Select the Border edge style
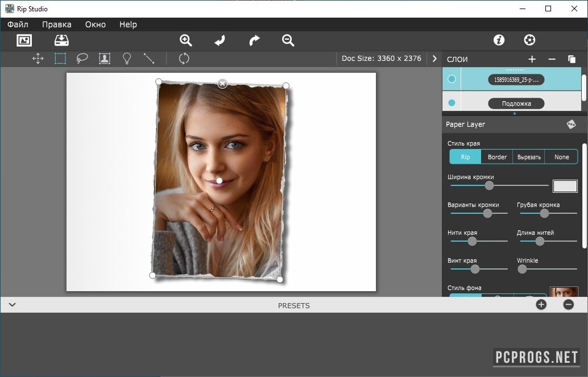Screen dimensions: 588x377 click(x=497, y=157)
